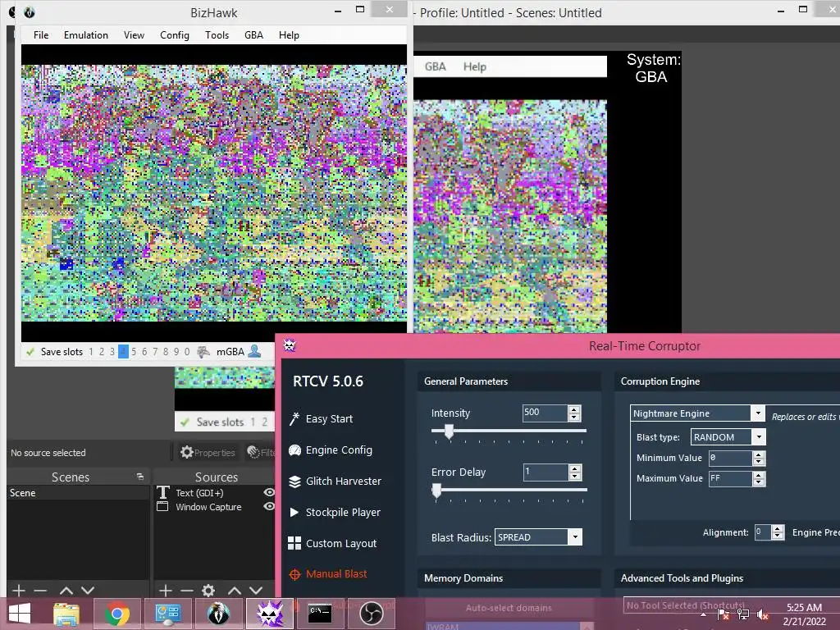Viewport: 840px width, 630px height.
Task: Switch to RTCV via the taskbar ghost icon
Action: point(270,614)
